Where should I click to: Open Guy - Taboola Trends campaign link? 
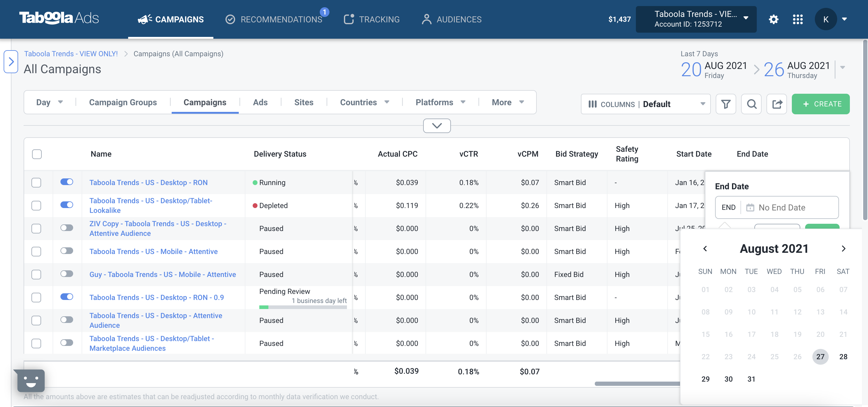162,275
